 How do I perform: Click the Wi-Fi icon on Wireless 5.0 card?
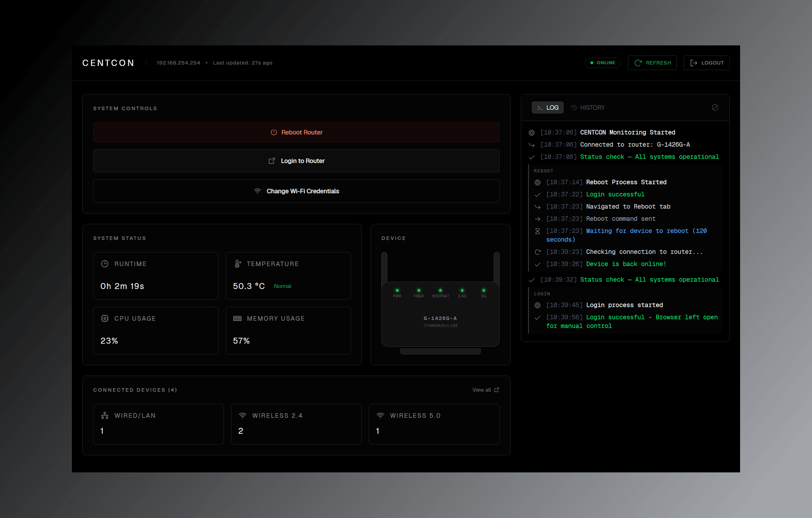click(380, 416)
